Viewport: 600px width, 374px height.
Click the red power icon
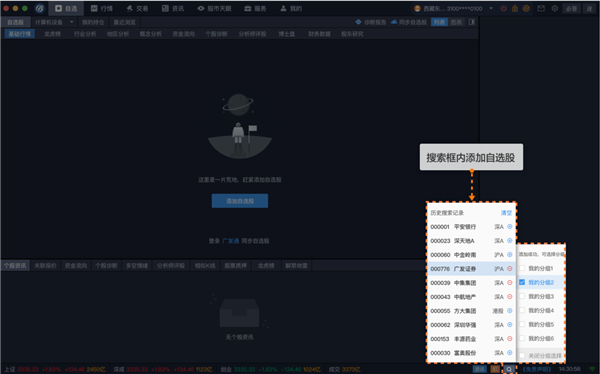point(504,8)
